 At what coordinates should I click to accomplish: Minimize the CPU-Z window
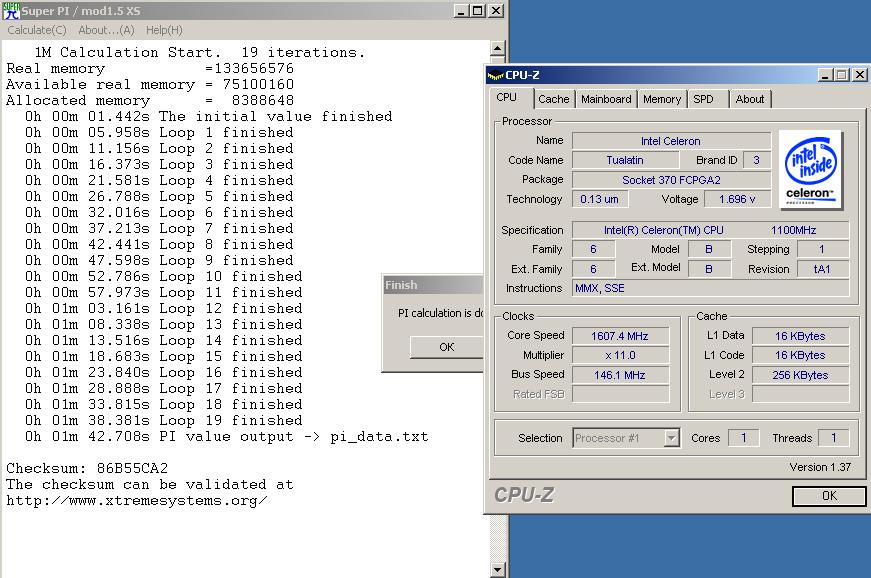pyautogui.click(x=825, y=75)
